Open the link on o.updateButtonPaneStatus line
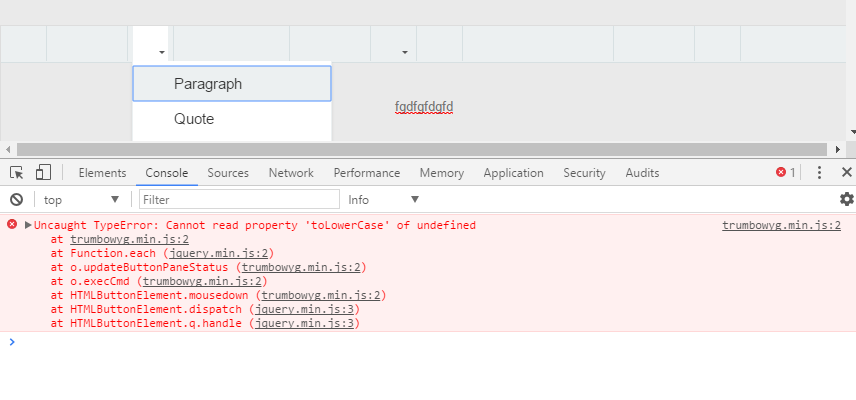Screen dimensions: 856x400 click(301, 267)
